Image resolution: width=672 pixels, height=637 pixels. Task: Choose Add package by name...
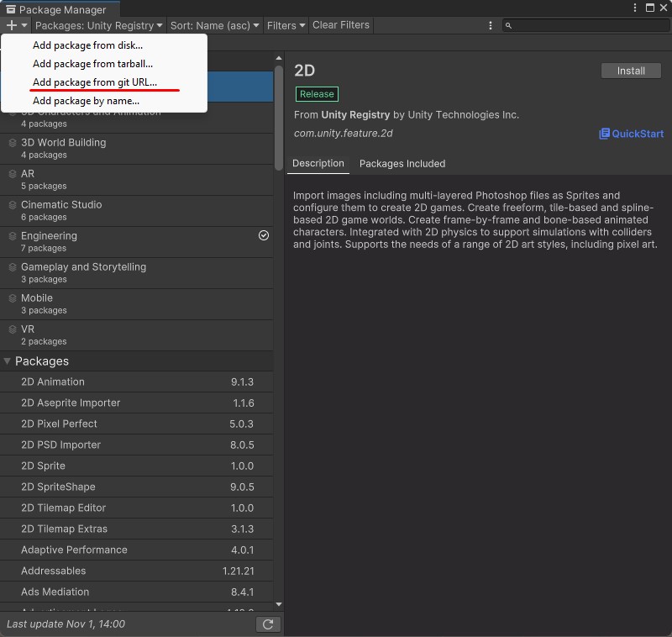tap(104, 101)
